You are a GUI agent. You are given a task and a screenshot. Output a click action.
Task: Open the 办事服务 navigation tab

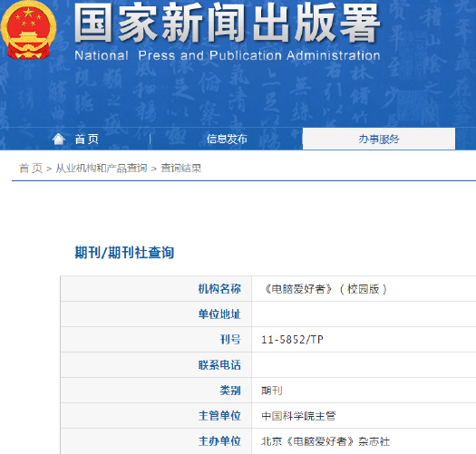click(379, 139)
